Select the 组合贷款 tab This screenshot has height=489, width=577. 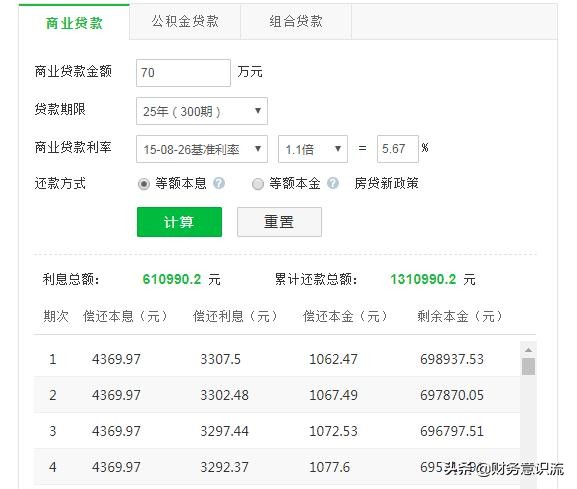(296, 21)
